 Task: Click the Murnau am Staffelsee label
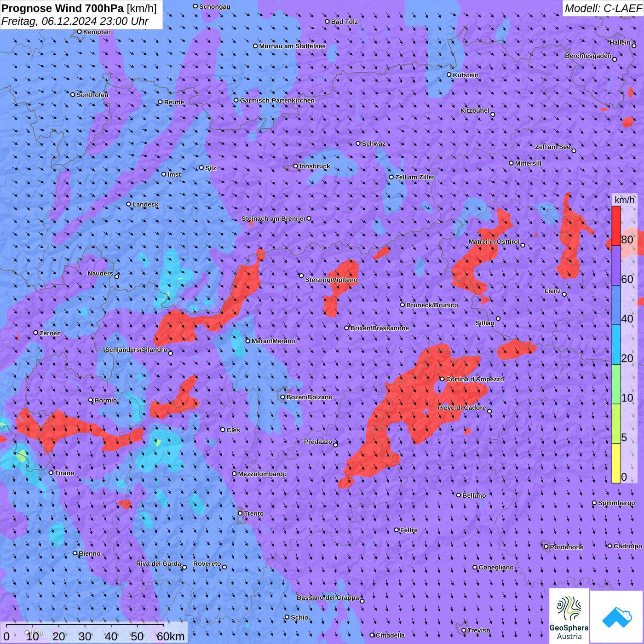pos(292,46)
